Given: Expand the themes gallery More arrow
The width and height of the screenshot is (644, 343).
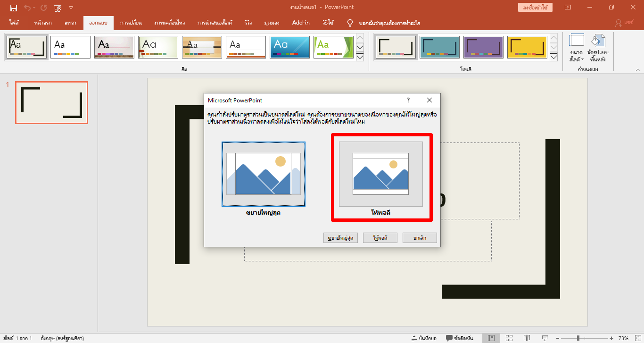Looking at the screenshot, I should [x=360, y=57].
